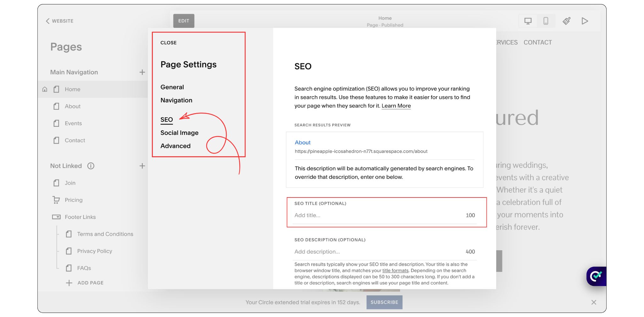This screenshot has width=644, height=317.
Task: Dismiss the trial expiration banner
Action: [x=594, y=302]
